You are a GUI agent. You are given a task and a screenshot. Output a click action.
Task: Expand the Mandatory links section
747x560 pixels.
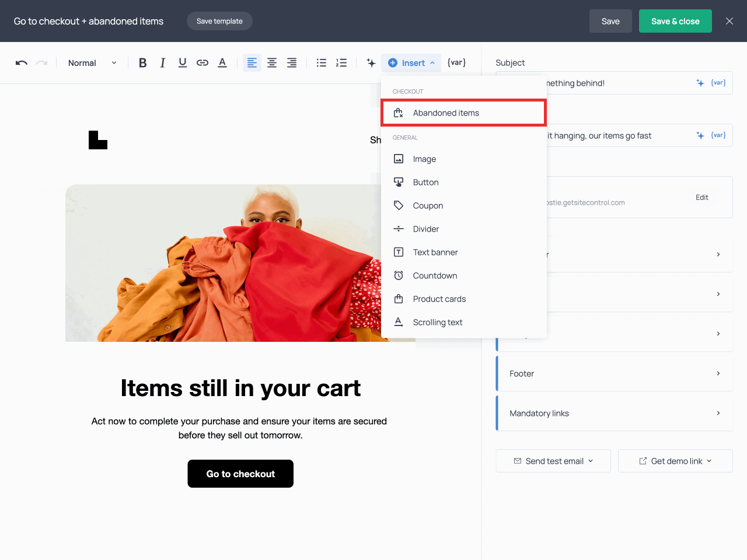(614, 413)
